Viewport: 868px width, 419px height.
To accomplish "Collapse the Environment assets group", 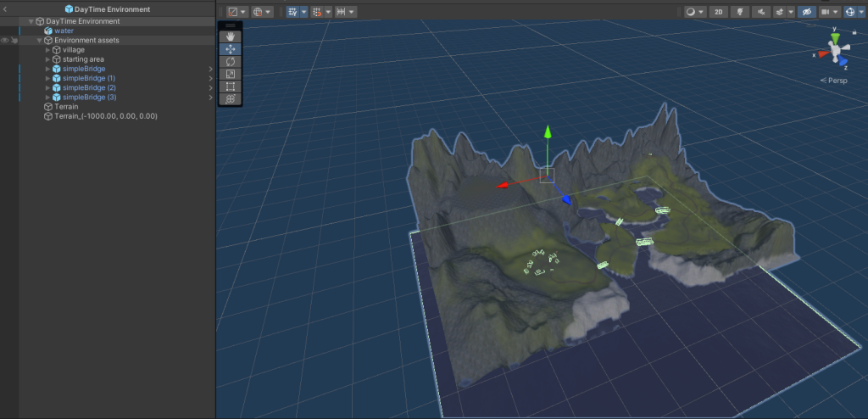I will (x=39, y=40).
